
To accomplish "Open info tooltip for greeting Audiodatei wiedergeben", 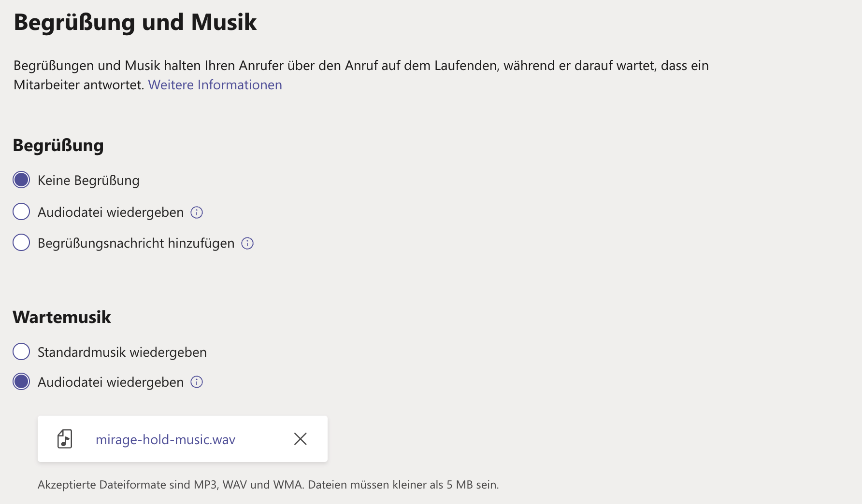I will [x=197, y=212].
